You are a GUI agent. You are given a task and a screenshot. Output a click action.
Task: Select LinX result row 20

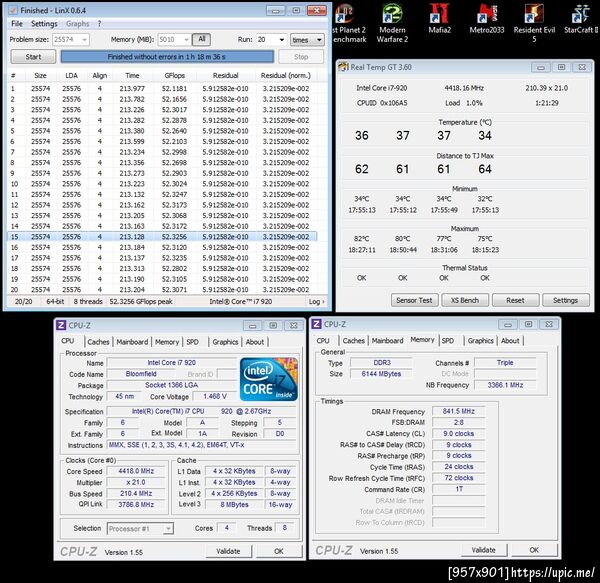tap(162, 290)
